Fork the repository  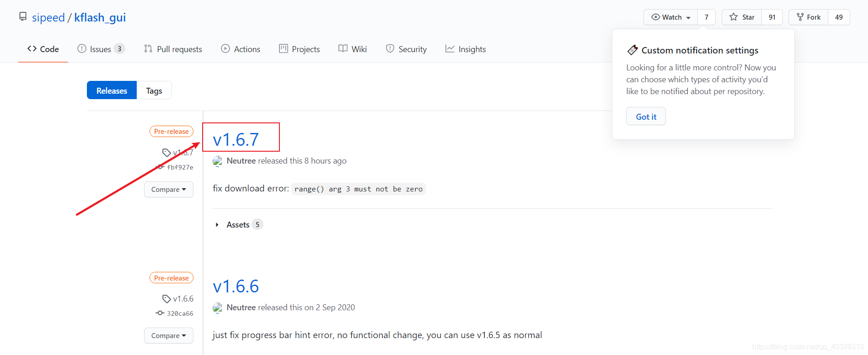809,17
